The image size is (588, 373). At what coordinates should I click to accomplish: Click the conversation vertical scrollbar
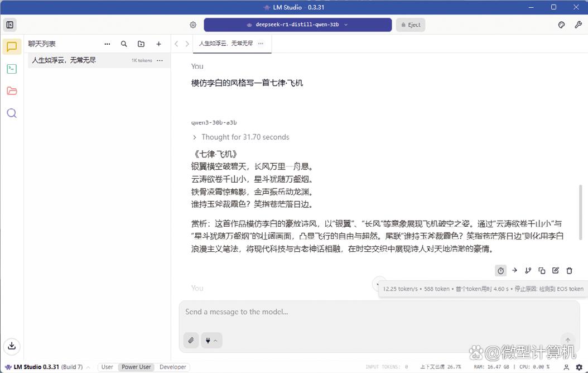(580, 212)
